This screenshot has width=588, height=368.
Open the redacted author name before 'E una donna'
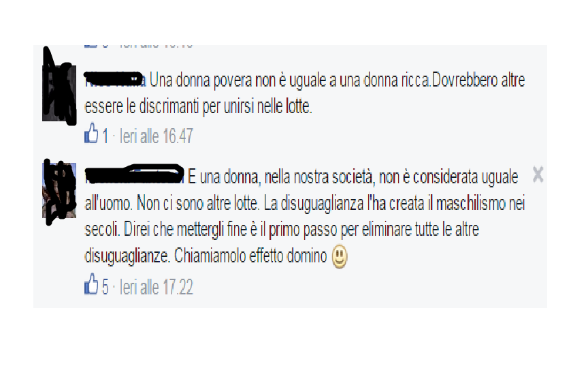click(x=134, y=175)
